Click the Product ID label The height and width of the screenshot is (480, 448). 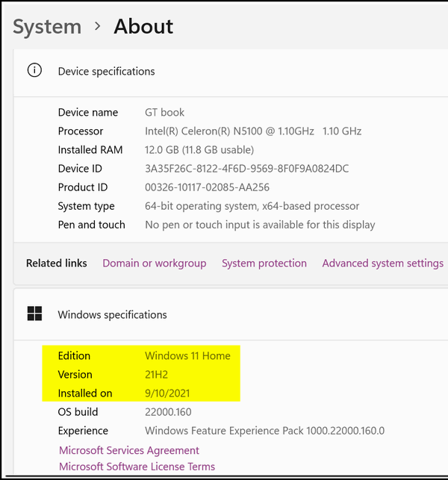click(83, 187)
